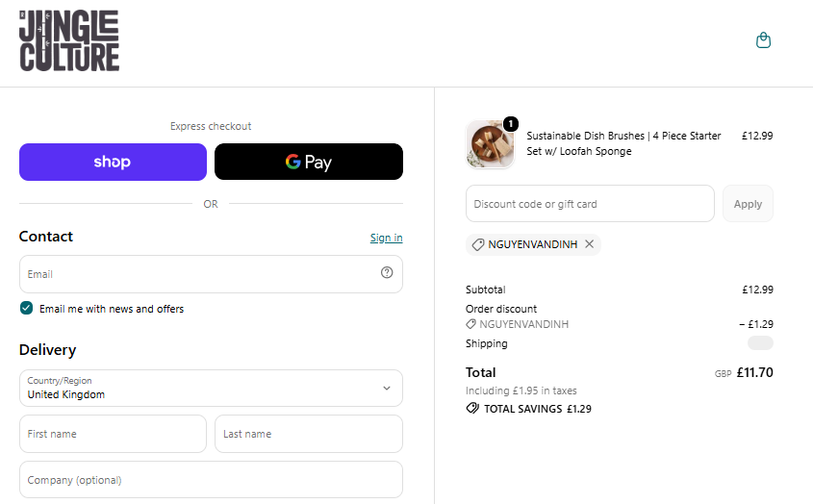Click the Order discount tag icon
Screen dimensions: 813x504
pos(470,324)
